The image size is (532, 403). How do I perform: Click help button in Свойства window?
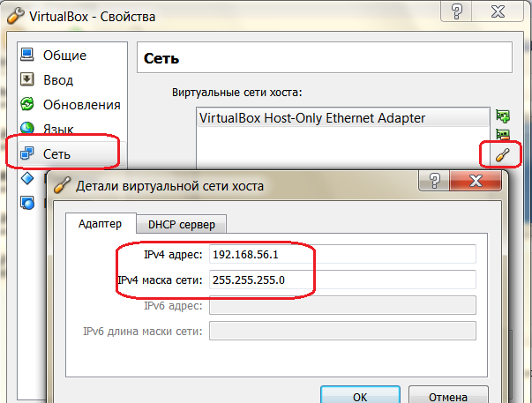pos(457,11)
